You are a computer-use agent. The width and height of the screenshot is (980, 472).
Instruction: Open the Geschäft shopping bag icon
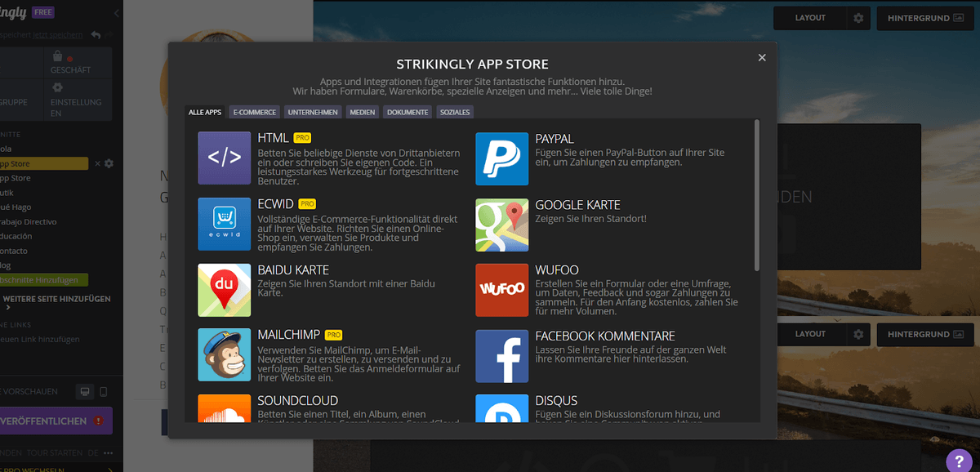(x=57, y=56)
